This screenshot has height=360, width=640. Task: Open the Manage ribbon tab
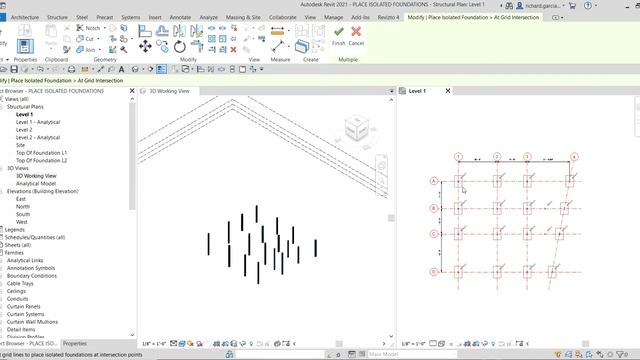(333, 18)
